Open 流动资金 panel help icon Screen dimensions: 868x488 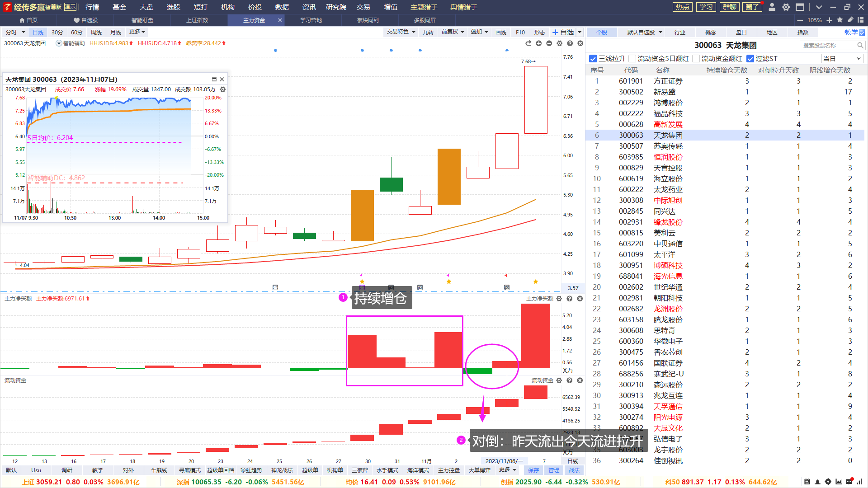click(570, 380)
